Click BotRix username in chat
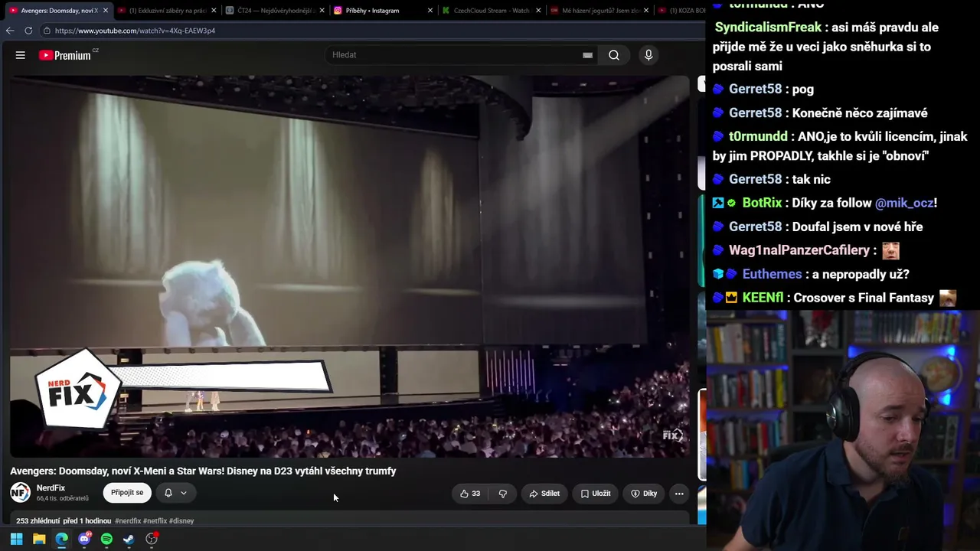 click(762, 203)
